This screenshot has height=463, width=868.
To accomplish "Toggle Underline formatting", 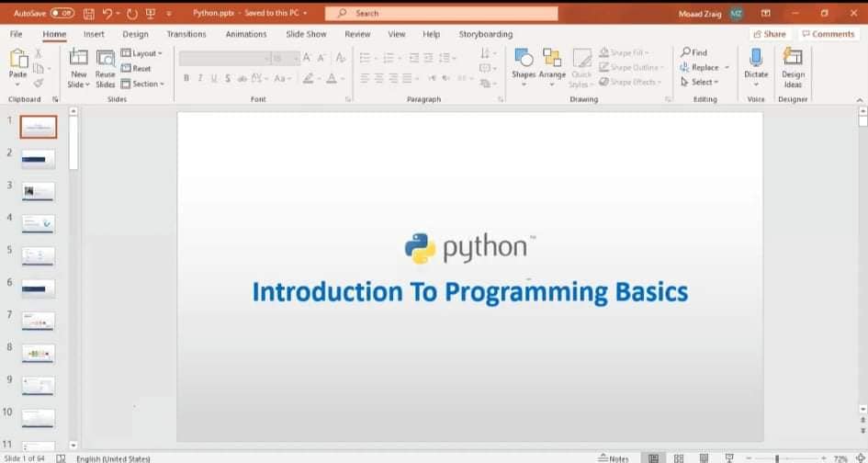I will tap(214, 78).
